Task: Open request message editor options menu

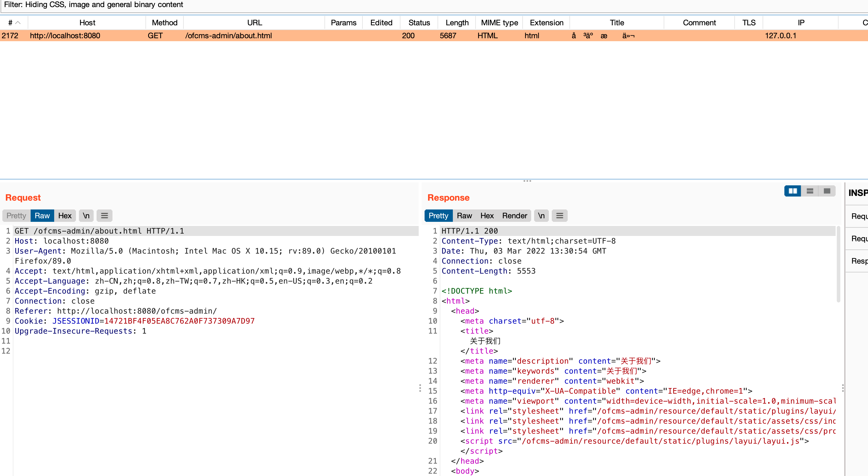Action: [x=105, y=216]
